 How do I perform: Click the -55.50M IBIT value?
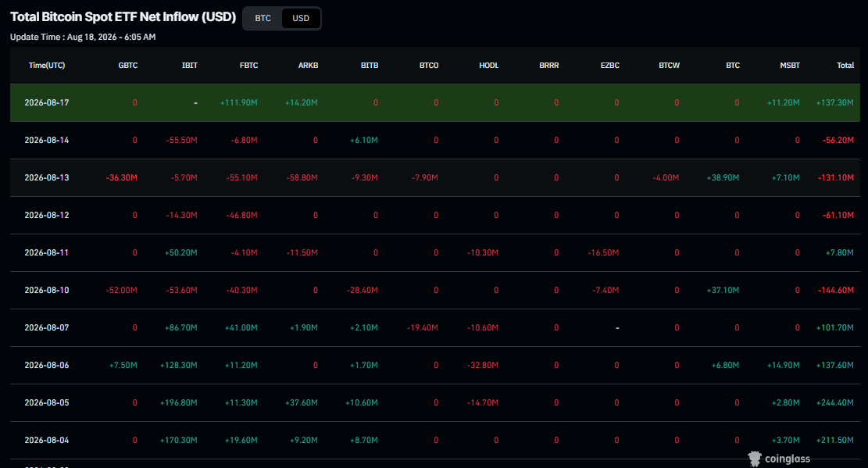[181, 140]
